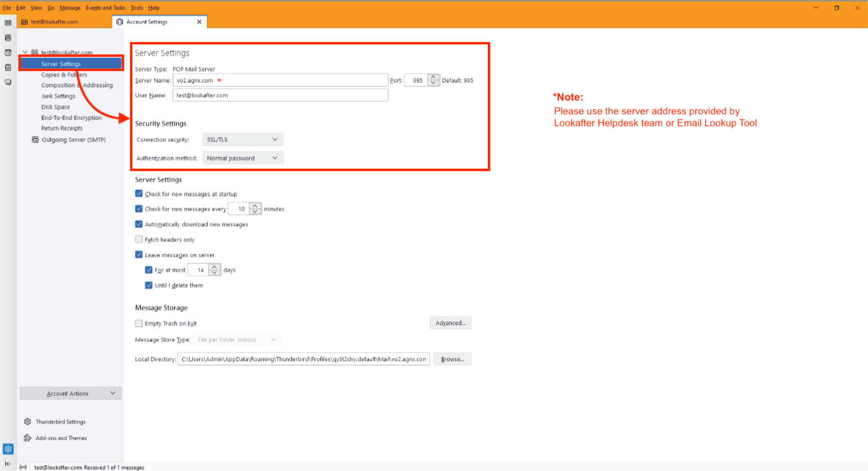
Task: Collapse the spaces toolbar with arrow icon
Action: pyautogui.click(x=8, y=463)
